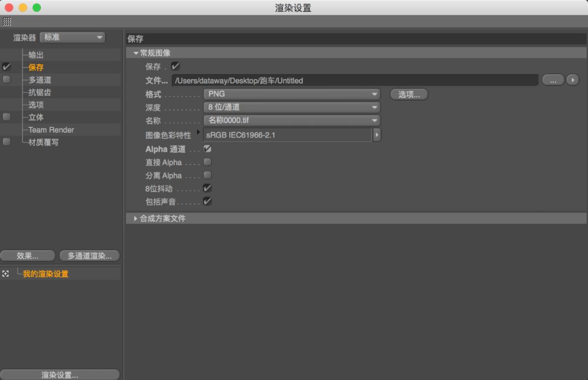
Task: Close the 渲染设置 window
Action: click(9, 8)
